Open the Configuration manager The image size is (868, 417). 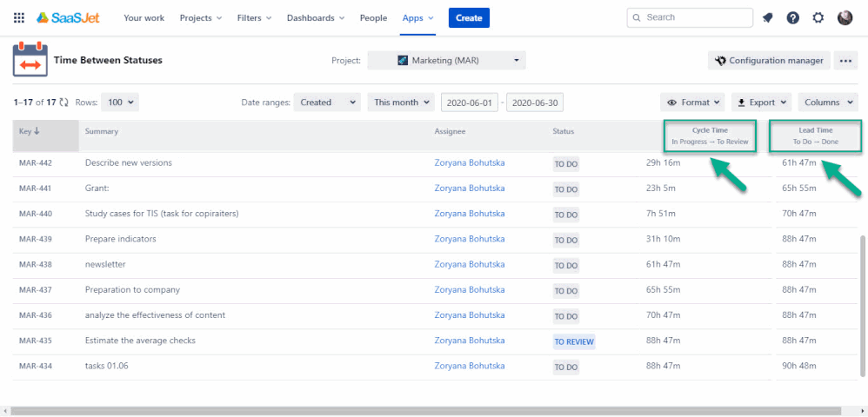(x=769, y=61)
